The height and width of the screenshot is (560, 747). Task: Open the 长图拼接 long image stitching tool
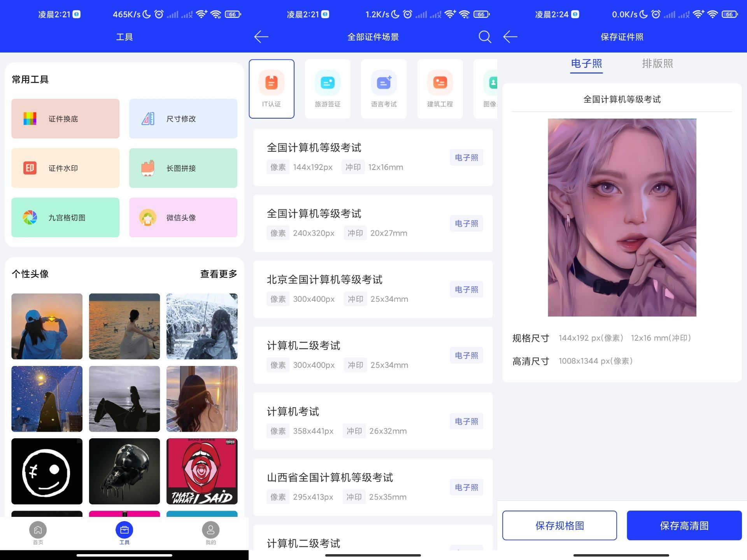(x=183, y=168)
